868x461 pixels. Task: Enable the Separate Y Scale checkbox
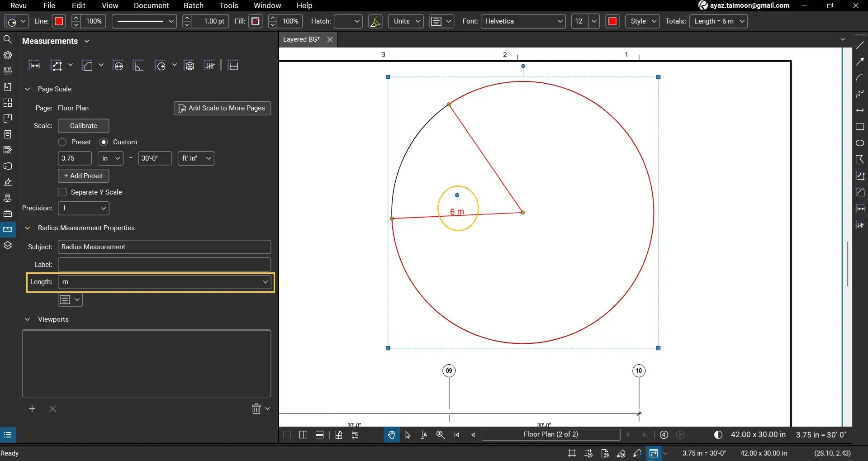tap(62, 192)
